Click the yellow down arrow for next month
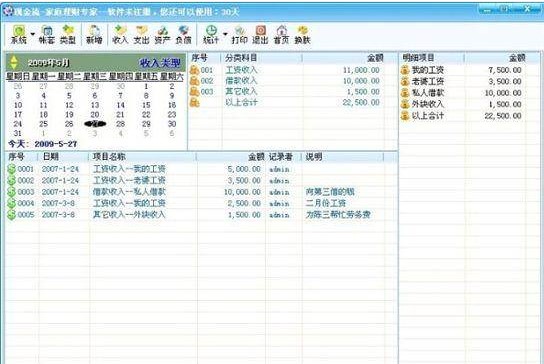The width and height of the screenshot is (544, 364). pos(14,66)
